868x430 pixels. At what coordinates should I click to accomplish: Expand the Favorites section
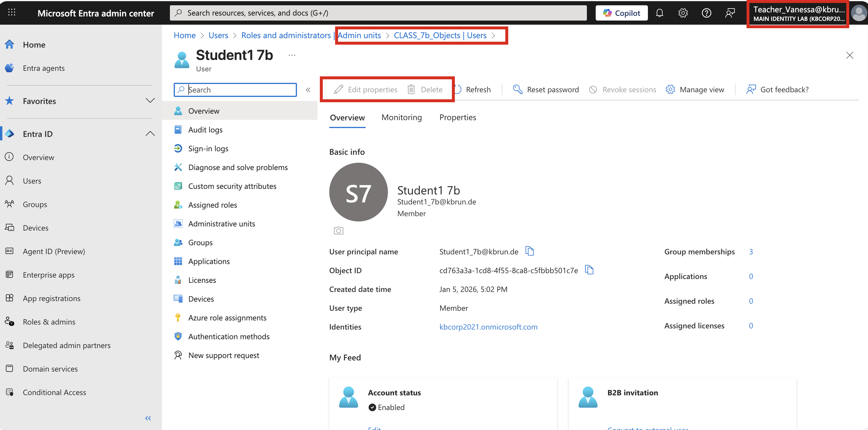(x=150, y=101)
